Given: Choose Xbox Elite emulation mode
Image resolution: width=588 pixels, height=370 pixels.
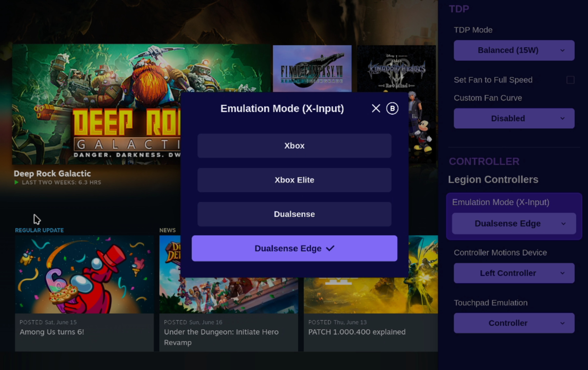Looking at the screenshot, I should pyautogui.click(x=294, y=180).
